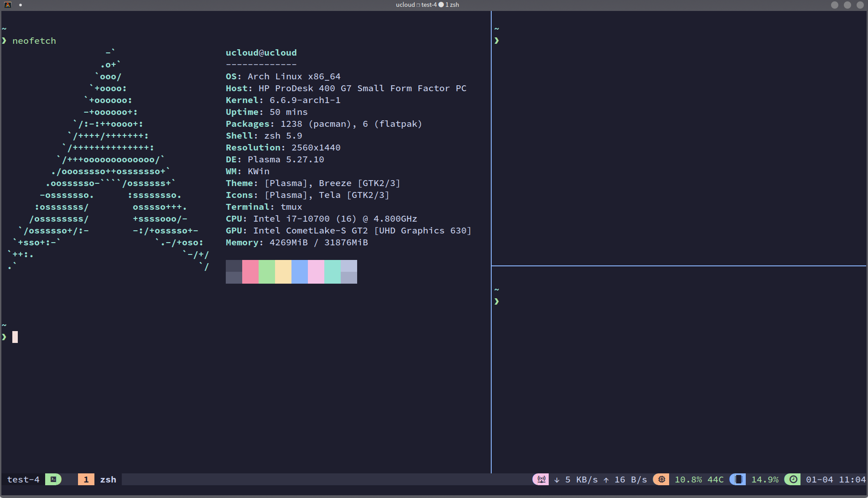Click the neofetch command text
This screenshot has width=868, height=498.
click(34, 41)
